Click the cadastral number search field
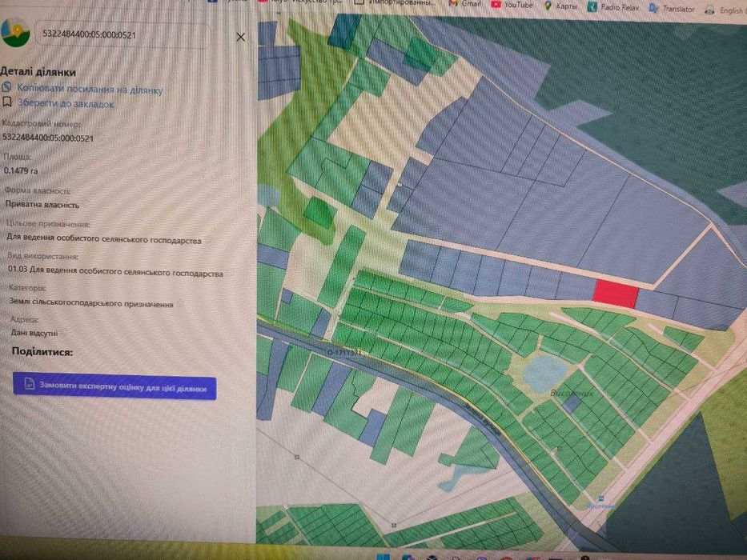 [x=122, y=34]
